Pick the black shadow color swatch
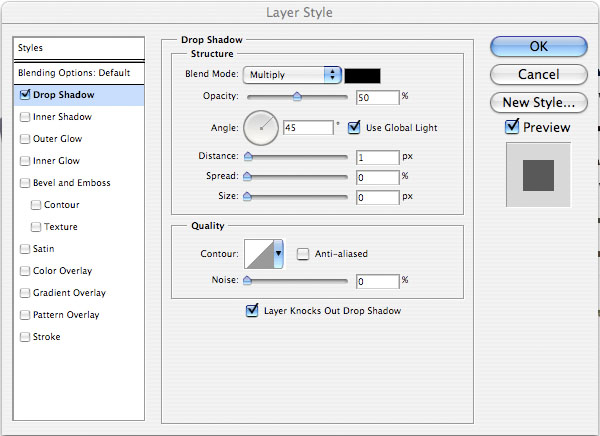 362,75
